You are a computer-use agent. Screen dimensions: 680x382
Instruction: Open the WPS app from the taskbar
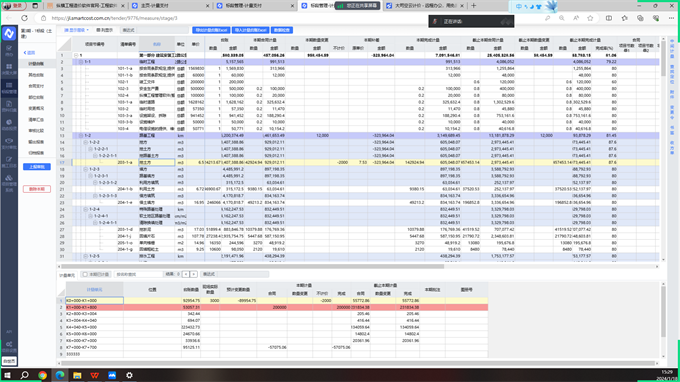point(95,375)
